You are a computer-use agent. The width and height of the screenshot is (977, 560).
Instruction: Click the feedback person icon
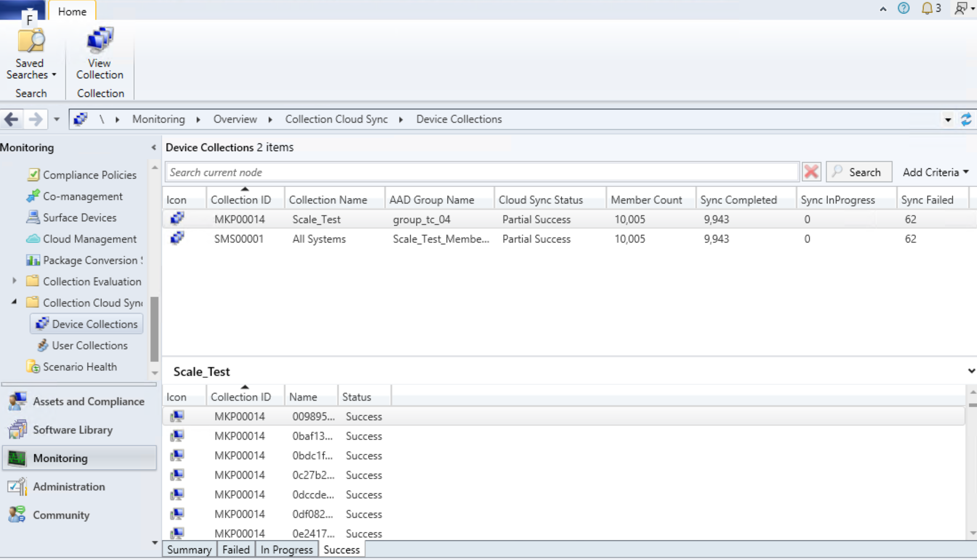[x=961, y=9]
